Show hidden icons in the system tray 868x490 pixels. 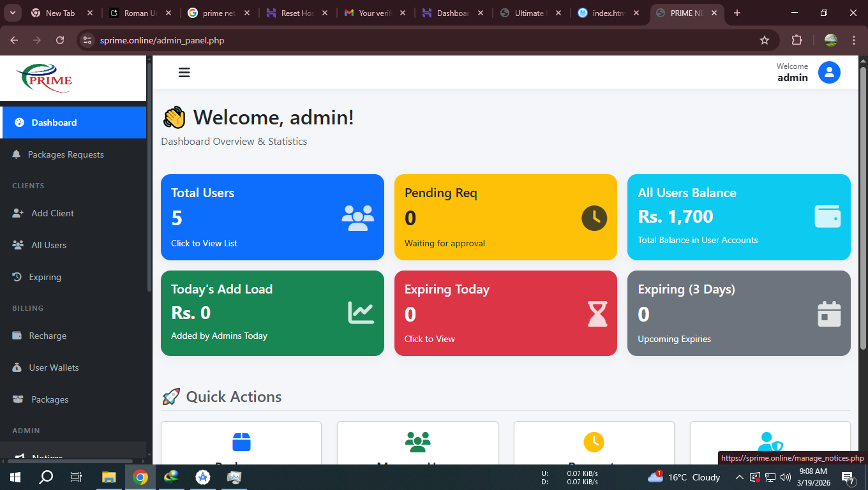[x=739, y=477]
